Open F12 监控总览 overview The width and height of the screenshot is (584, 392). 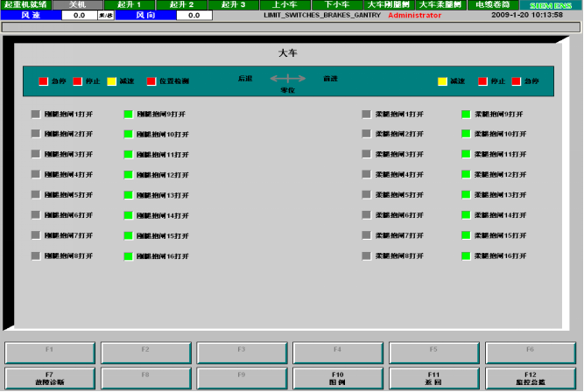[530, 378]
